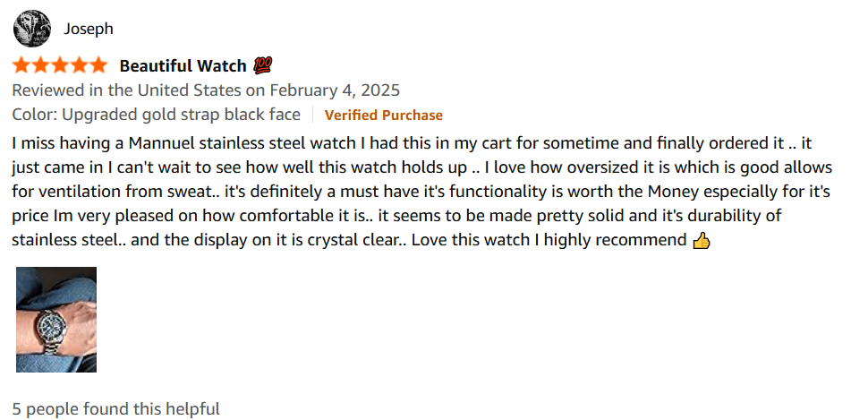This screenshot has width=868, height=420.
Task: Click the Verified Purchase label
Action: point(383,115)
